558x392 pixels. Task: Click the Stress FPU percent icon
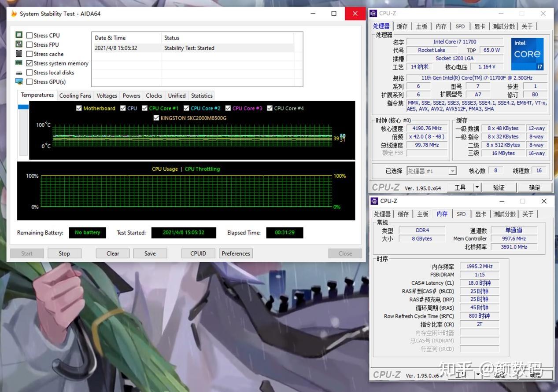18,44
